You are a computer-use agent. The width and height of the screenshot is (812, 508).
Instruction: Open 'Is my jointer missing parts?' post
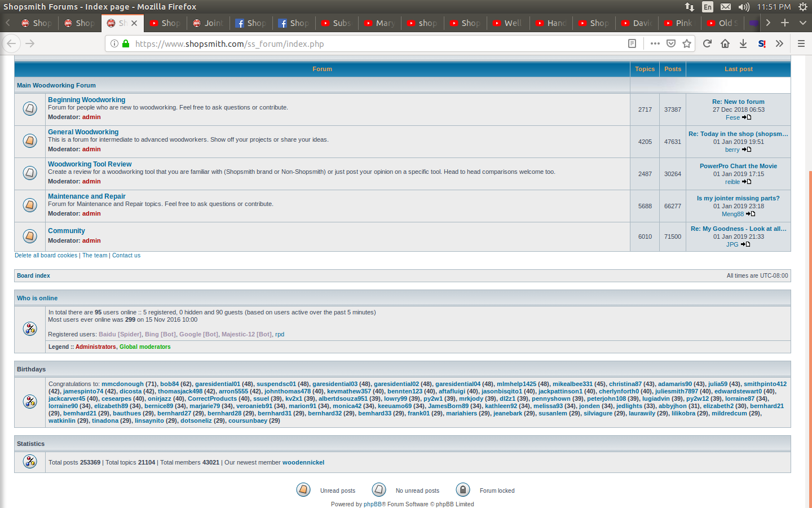click(x=738, y=198)
